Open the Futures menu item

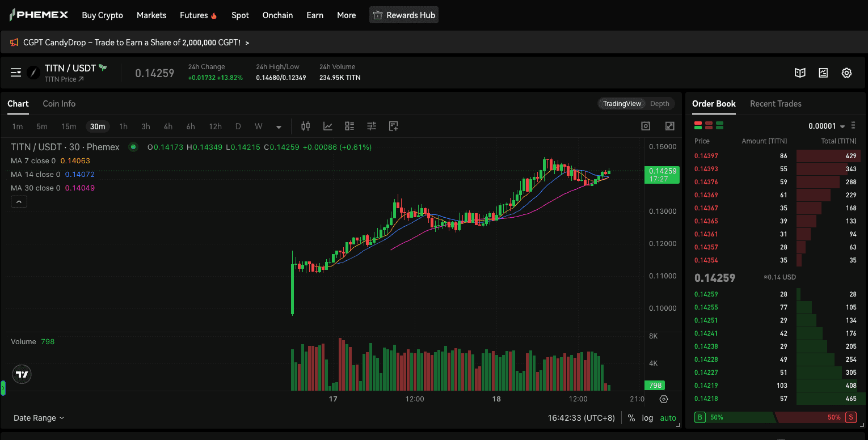pyautogui.click(x=193, y=15)
